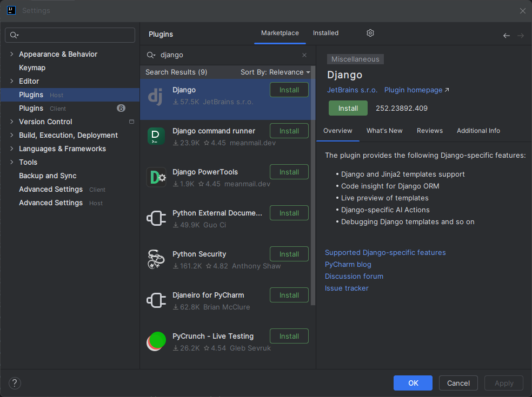532x397 pixels.
Task: Install the Djaneiro for PyCharm plugin
Action: click(x=289, y=295)
